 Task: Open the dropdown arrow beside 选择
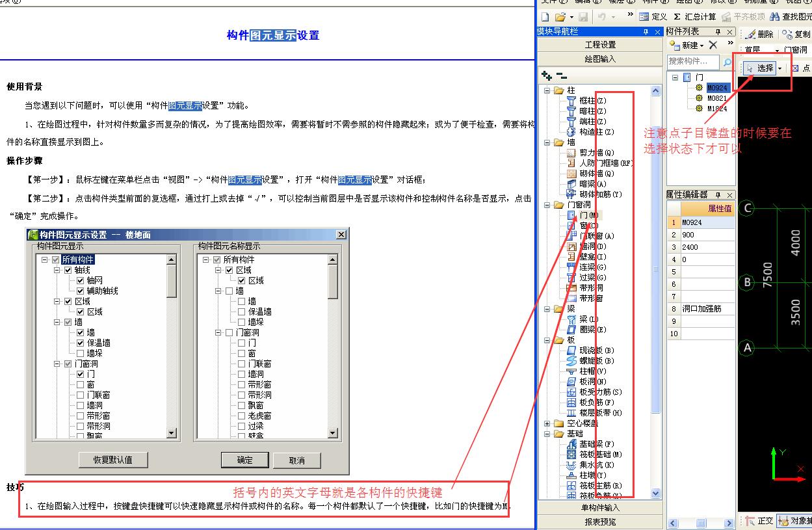(780, 68)
